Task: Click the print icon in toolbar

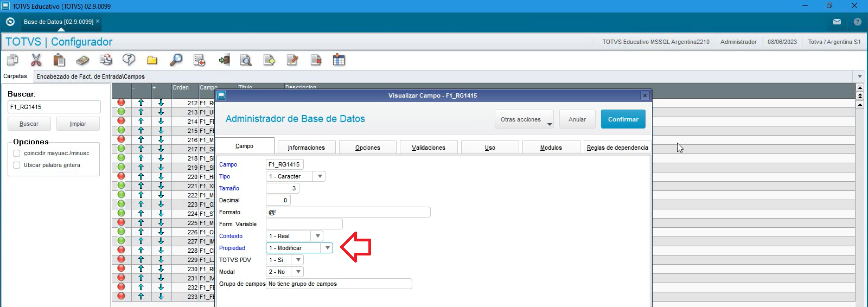Action: 106,60
